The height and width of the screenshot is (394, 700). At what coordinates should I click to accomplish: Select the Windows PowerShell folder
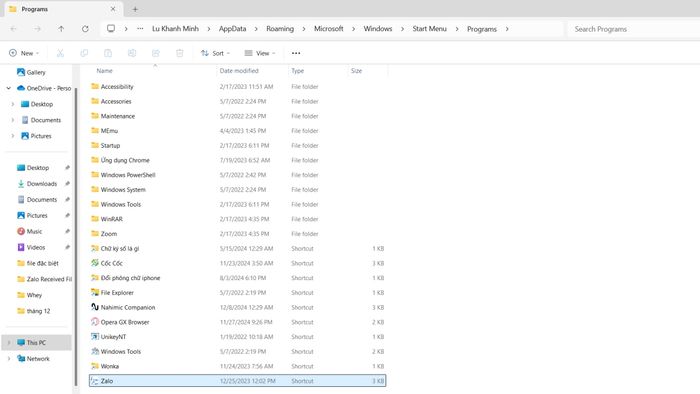coord(237,174)
